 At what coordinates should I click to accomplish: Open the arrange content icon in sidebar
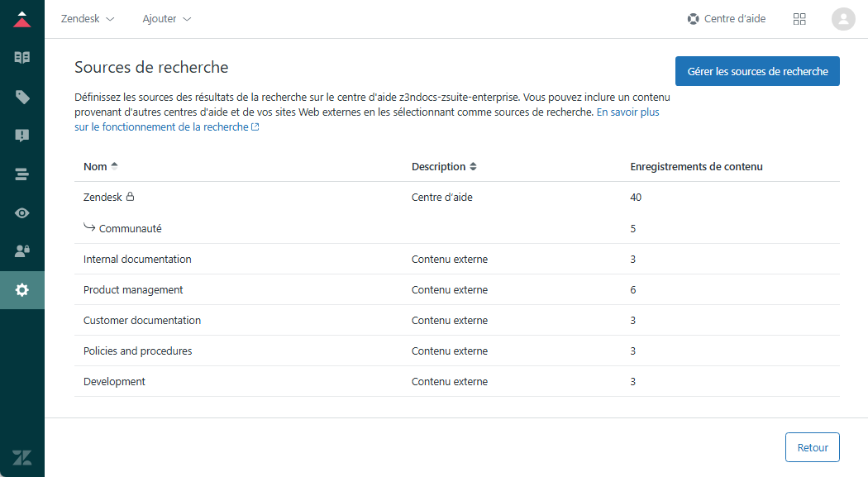point(22,174)
